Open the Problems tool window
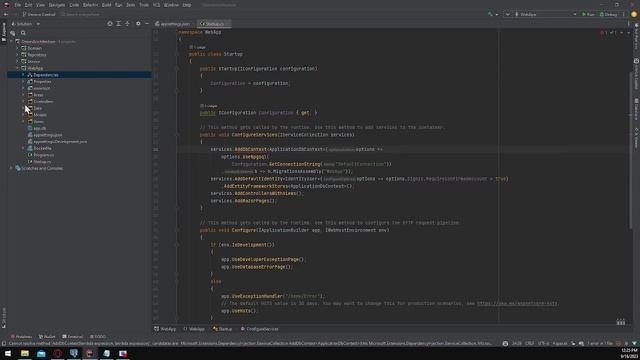The width and height of the screenshot is (640, 360). (21, 337)
